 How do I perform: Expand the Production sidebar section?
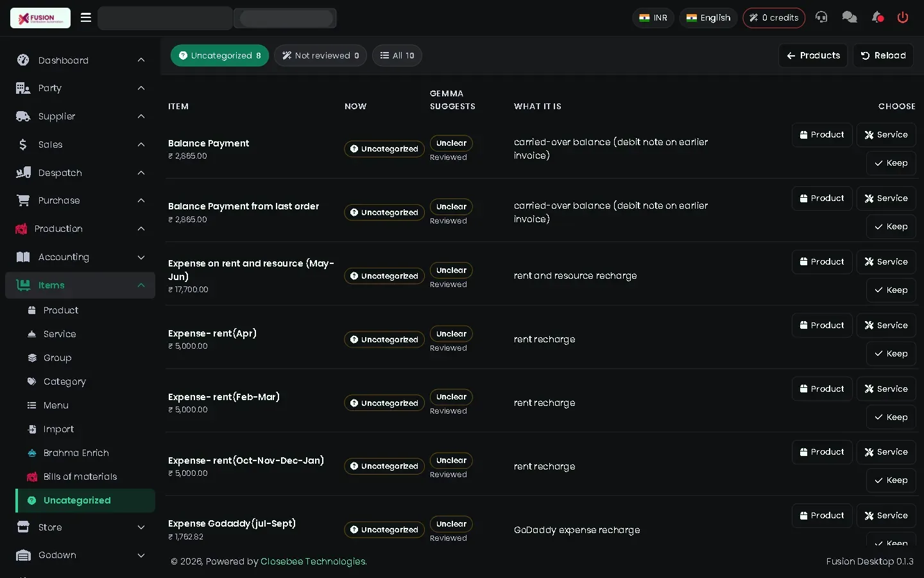coord(80,229)
